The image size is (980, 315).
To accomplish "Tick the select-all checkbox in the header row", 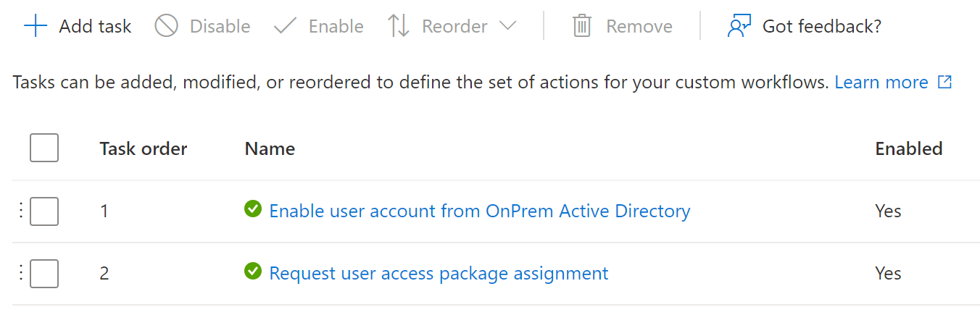I will 44,148.
